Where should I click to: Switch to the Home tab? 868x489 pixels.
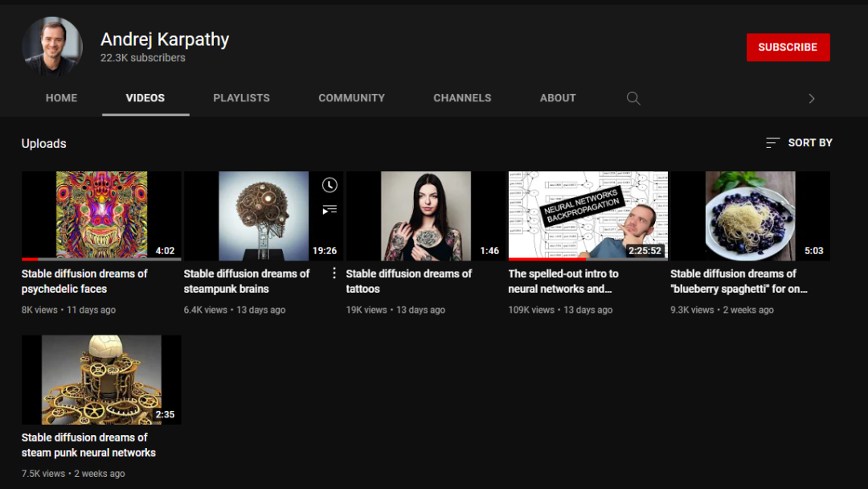61,98
